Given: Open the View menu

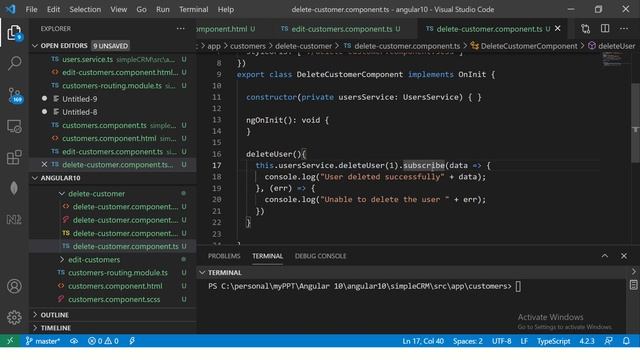Looking at the screenshot, I should tap(118, 9).
